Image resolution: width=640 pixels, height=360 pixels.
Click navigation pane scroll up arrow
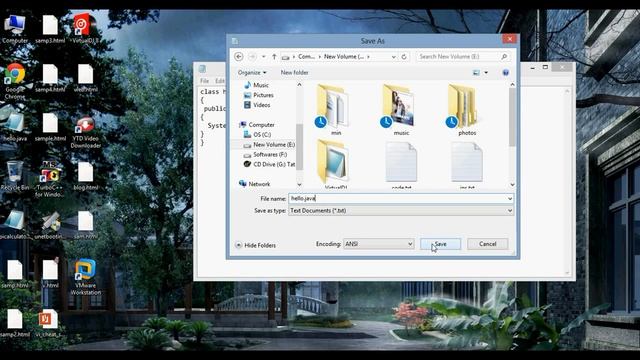click(299, 85)
